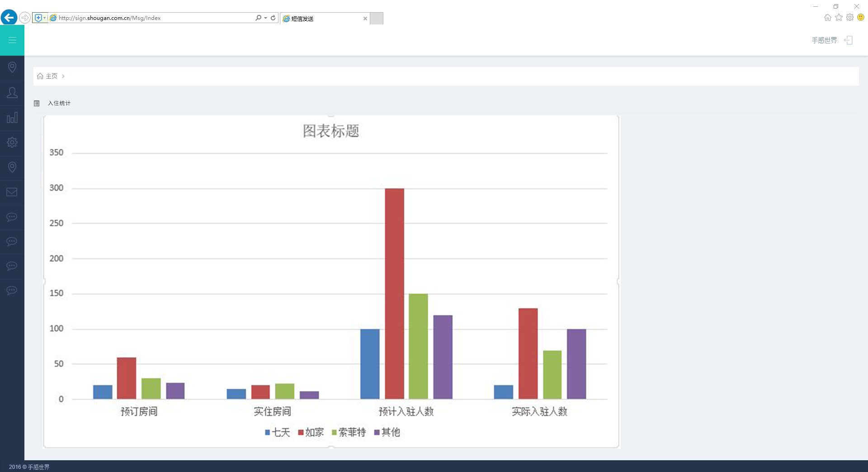Click the 实际入驻人数 axis label
The width and height of the screenshot is (868, 472).
pos(539,411)
